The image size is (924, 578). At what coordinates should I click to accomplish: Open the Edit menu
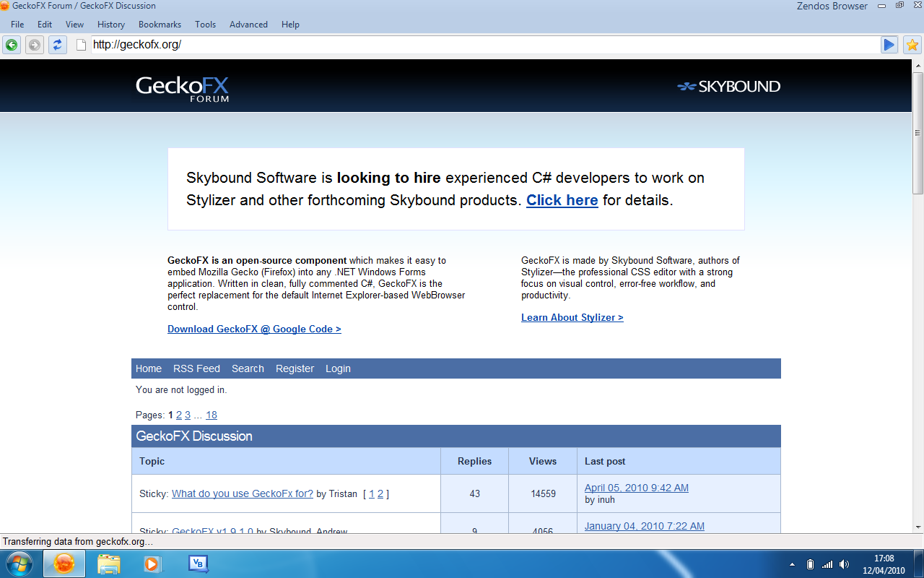(45, 24)
